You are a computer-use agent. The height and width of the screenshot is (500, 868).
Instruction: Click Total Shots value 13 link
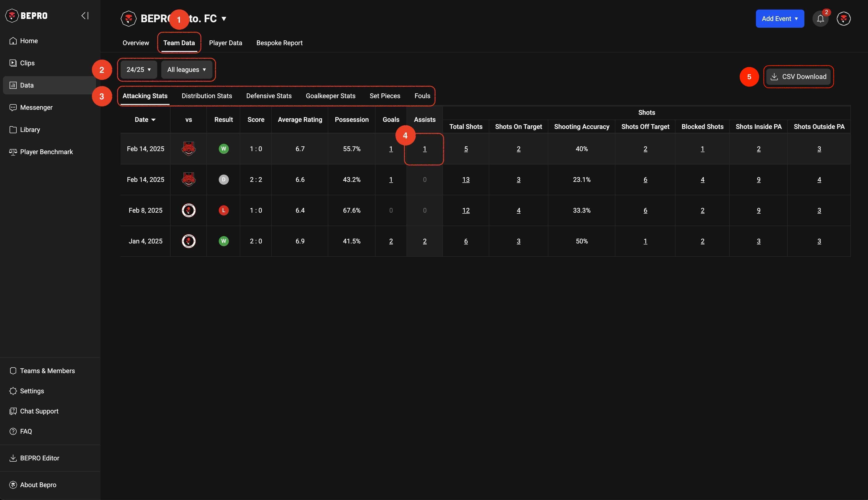tap(466, 180)
